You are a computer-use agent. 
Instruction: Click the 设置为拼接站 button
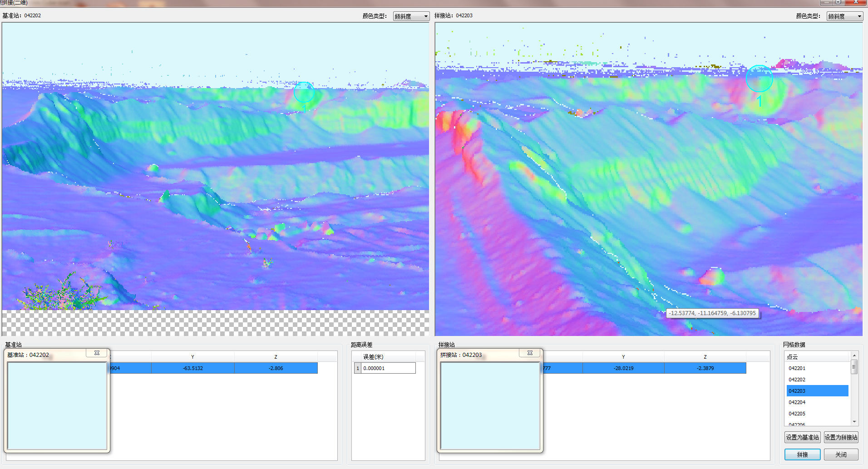pyautogui.click(x=841, y=437)
